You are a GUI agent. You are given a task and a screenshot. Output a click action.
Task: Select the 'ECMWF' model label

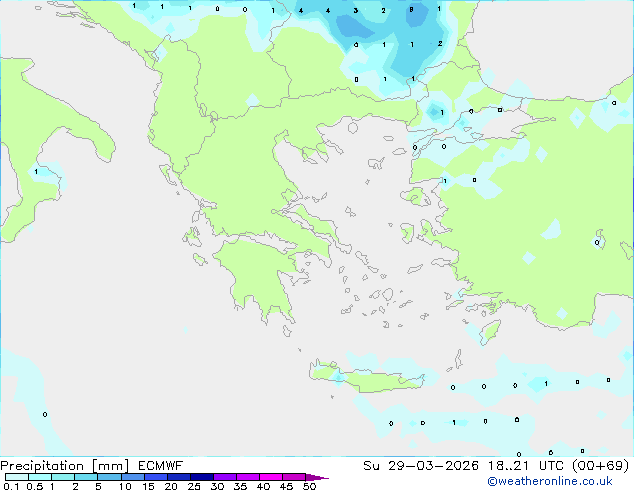point(161,466)
